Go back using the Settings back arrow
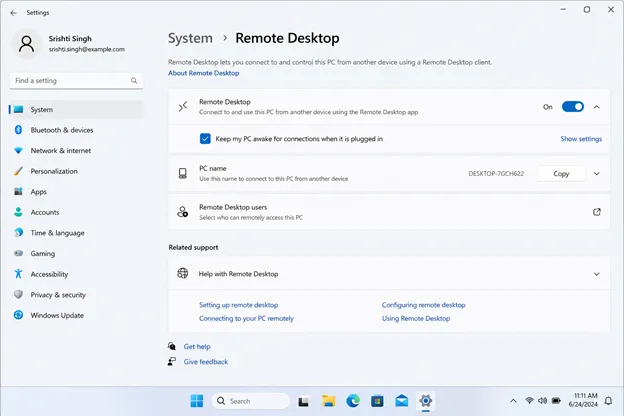Image resolution: width=624 pixels, height=416 pixels. (13, 13)
